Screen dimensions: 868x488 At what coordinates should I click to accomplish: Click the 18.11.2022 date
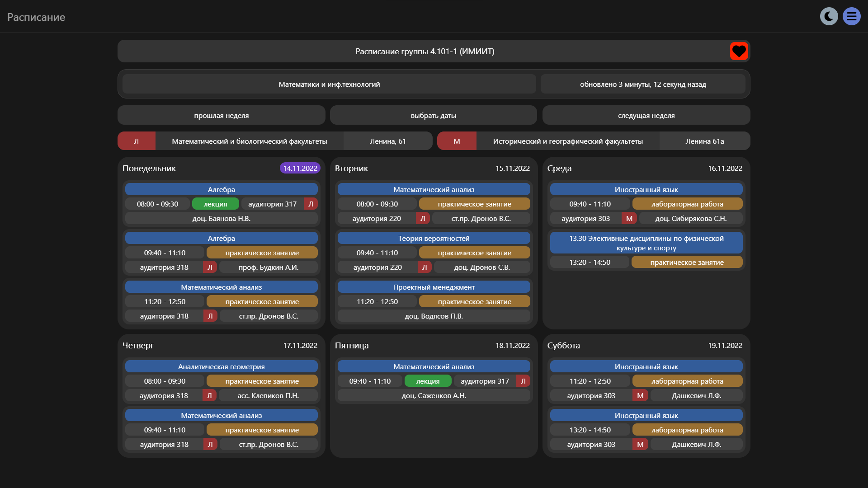pos(513,345)
